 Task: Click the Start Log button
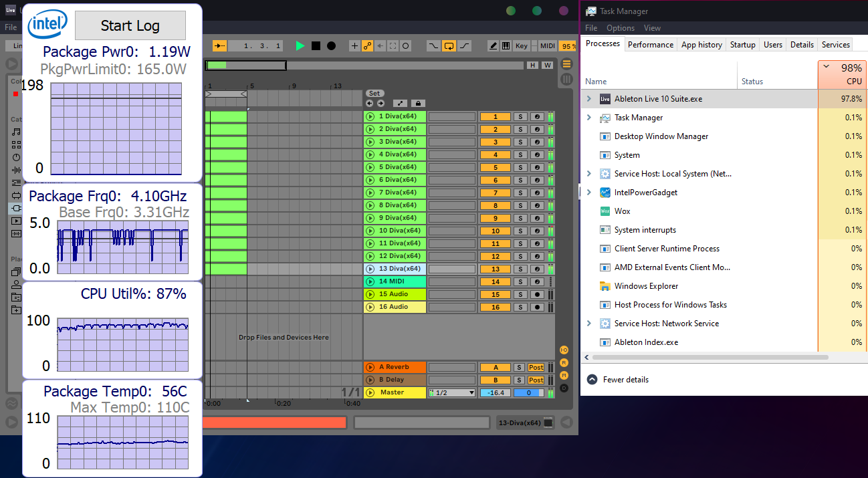pos(130,26)
